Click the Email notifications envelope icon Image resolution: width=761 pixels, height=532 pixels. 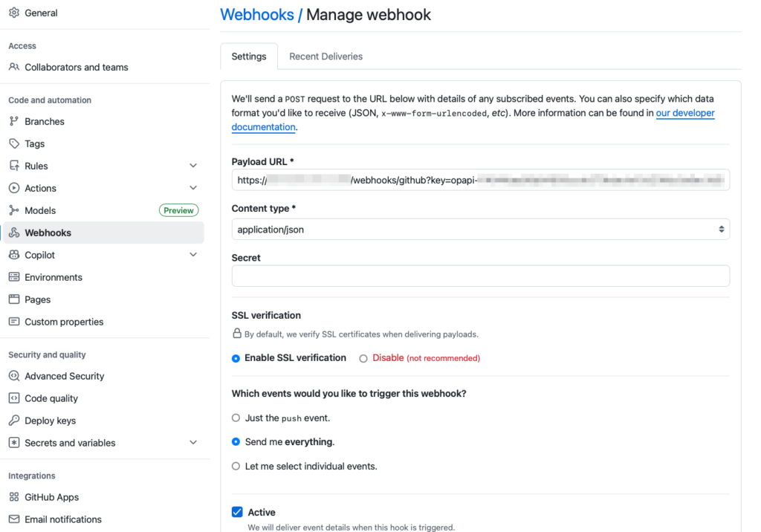pos(14,519)
